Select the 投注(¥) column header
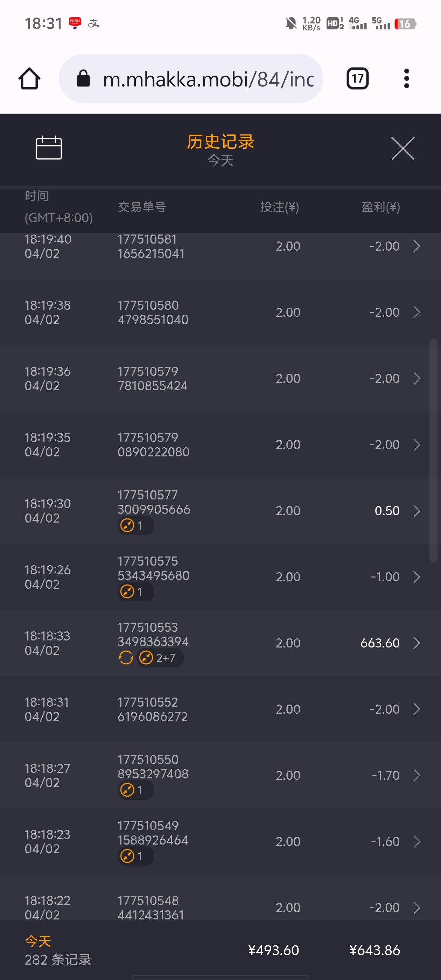This screenshot has height=980, width=441. point(279,207)
